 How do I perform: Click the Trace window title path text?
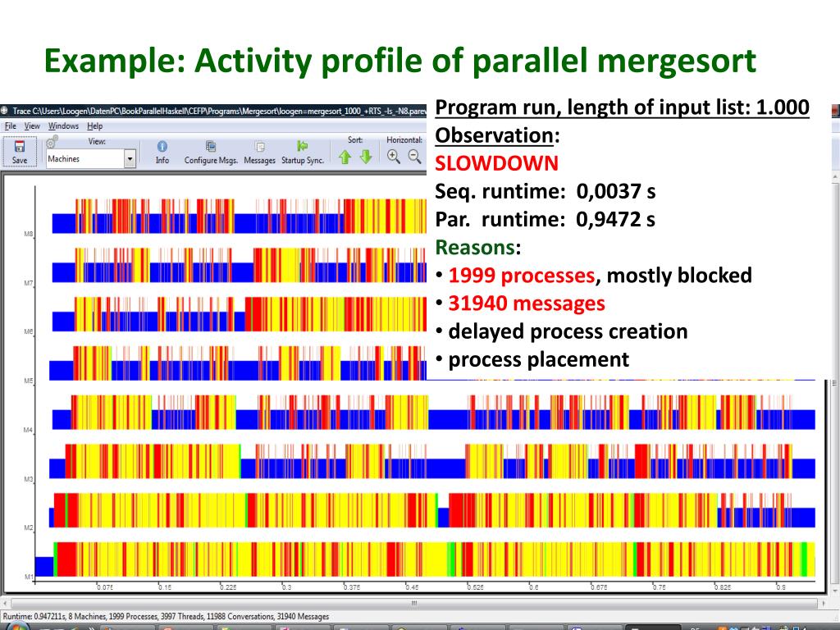tap(219, 111)
